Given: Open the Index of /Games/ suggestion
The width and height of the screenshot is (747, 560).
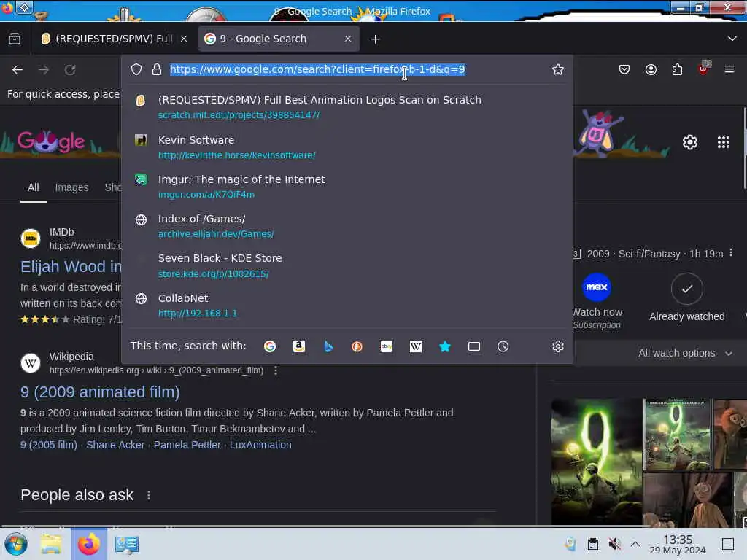Looking at the screenshot, I should click(347, 226).
